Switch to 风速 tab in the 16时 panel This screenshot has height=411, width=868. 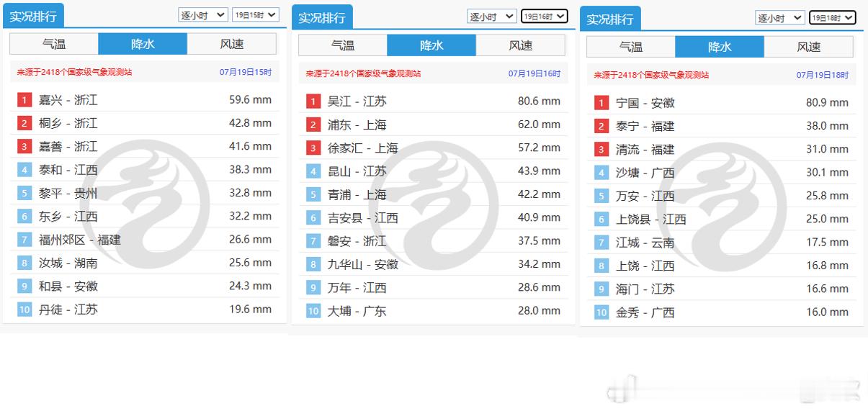[520, 45]
